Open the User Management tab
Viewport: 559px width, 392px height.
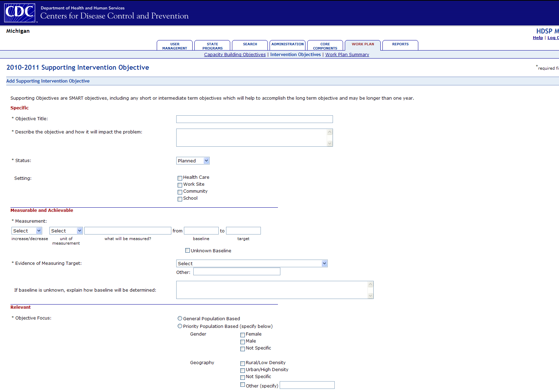(x=174, y=46)
